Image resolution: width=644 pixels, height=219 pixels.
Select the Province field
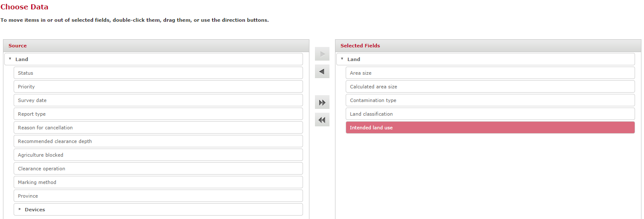158,196
